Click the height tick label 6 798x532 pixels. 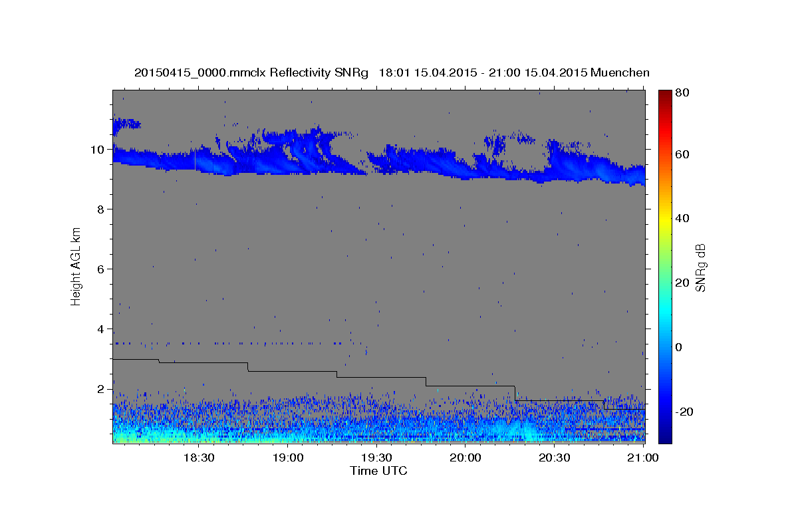102,269
